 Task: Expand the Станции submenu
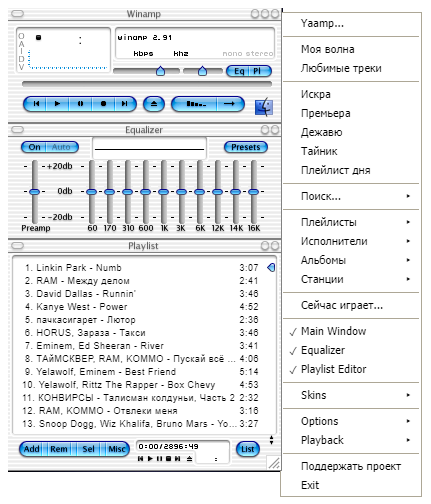click(351, 279)
